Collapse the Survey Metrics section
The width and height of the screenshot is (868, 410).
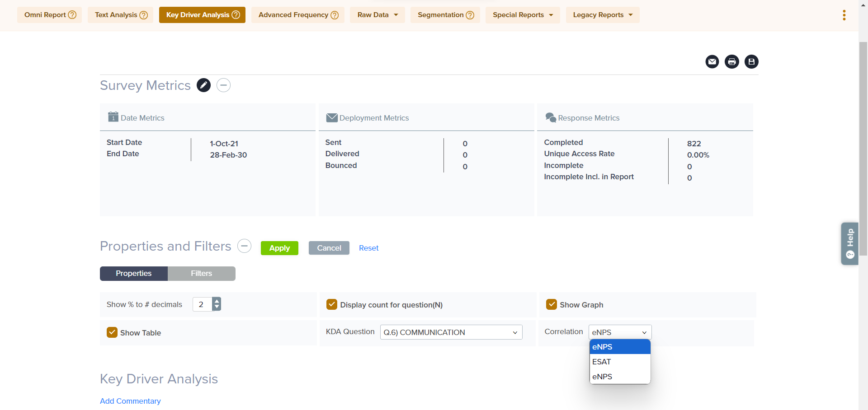point(223,85)
